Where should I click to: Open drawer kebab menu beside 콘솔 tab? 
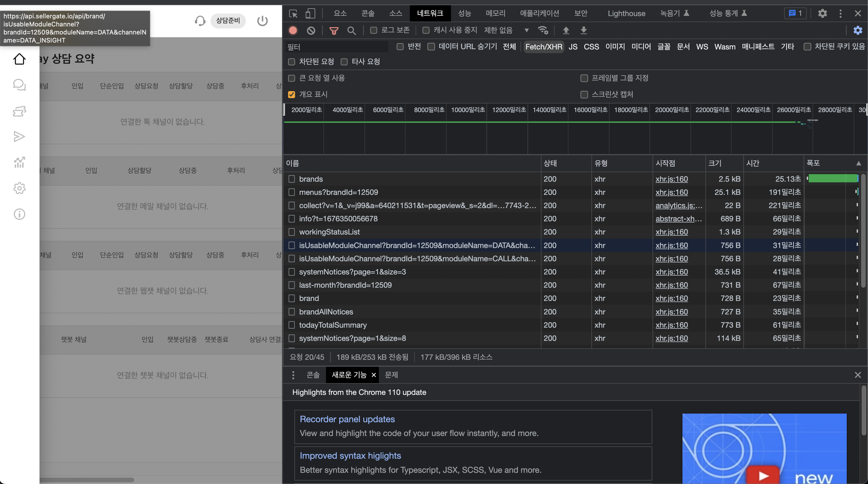tap(293, 375)
